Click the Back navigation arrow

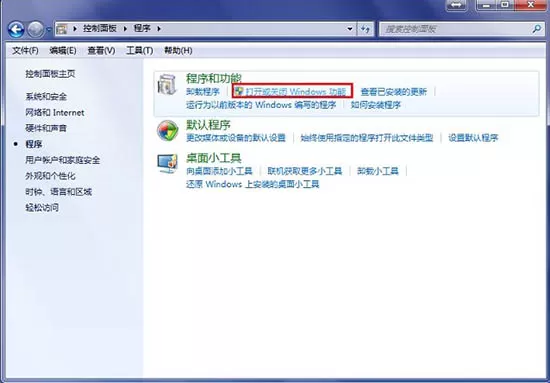pyautogui.click(x=16, y=29)
